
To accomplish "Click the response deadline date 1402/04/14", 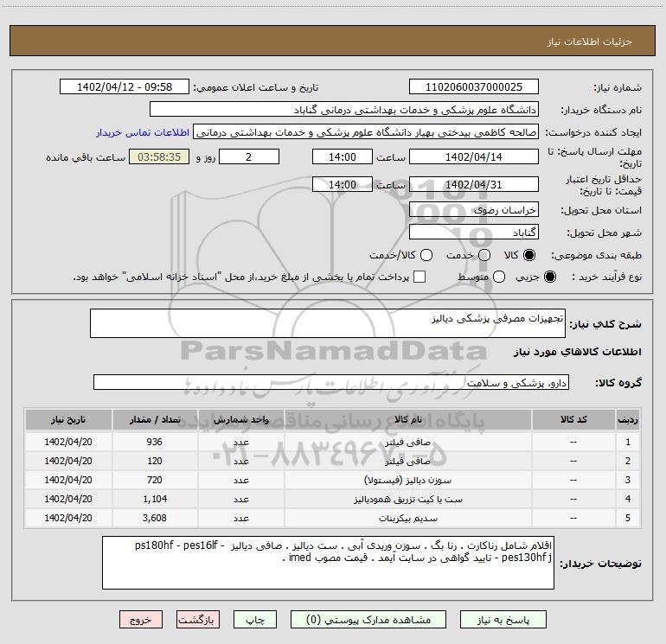I will tap(474, 156).
